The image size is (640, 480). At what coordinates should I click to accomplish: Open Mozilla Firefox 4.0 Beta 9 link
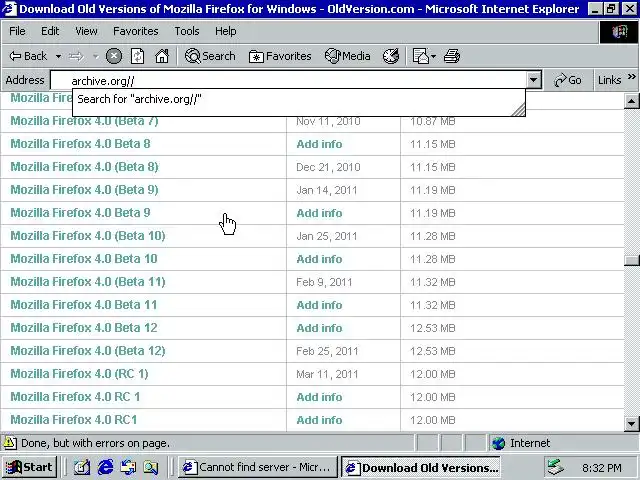coord(80,213)
